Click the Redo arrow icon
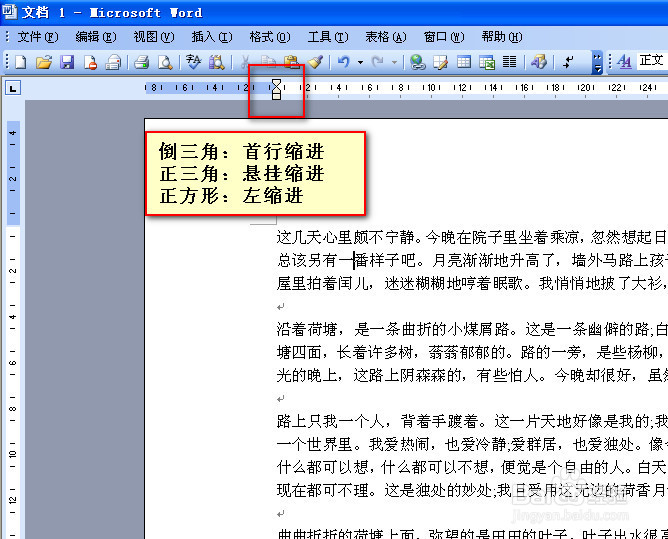Viewport: 668px width, 539px height. (377, 62)
